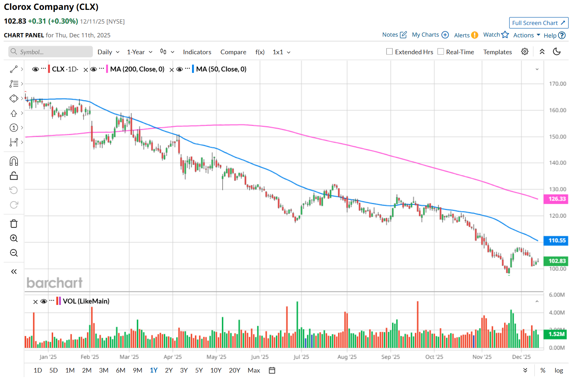Click the Full Screen Chart button
The width and height of the screenshot is (588, 381).
coord(538,23)
